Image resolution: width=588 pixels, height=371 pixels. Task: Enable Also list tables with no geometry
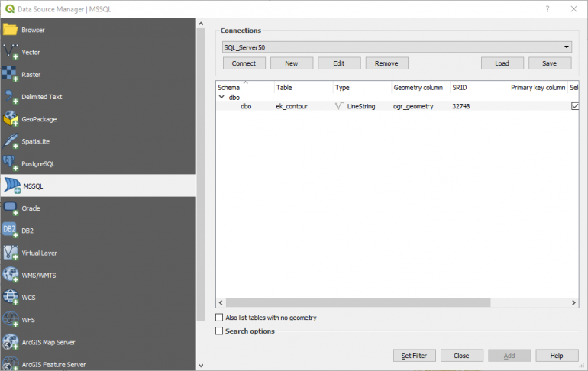click(220, 318)
